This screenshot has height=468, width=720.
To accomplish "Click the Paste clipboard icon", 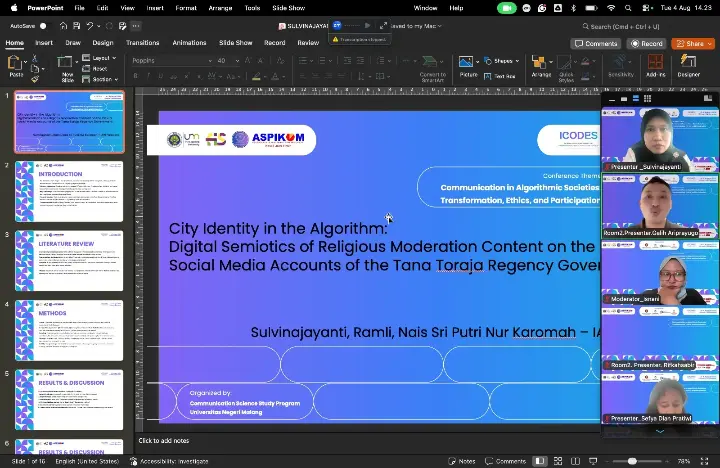I will (15, 62).
